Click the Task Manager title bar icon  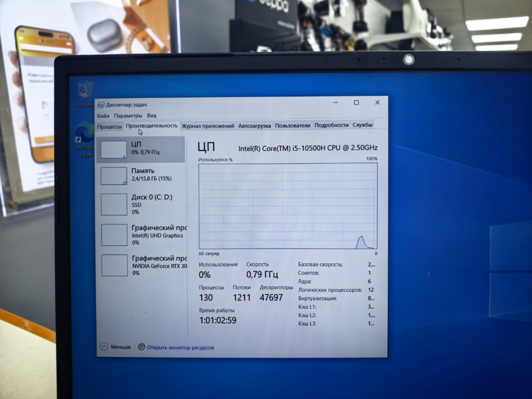pos(101,105)
